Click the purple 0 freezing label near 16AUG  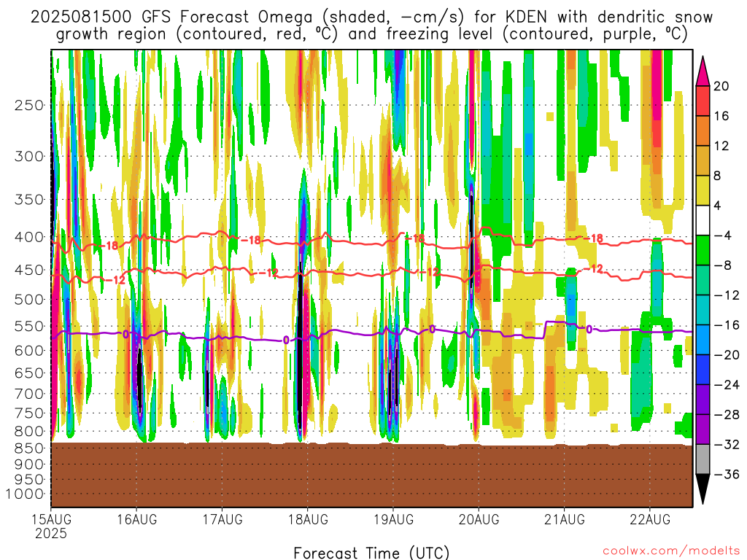point(125,334)
